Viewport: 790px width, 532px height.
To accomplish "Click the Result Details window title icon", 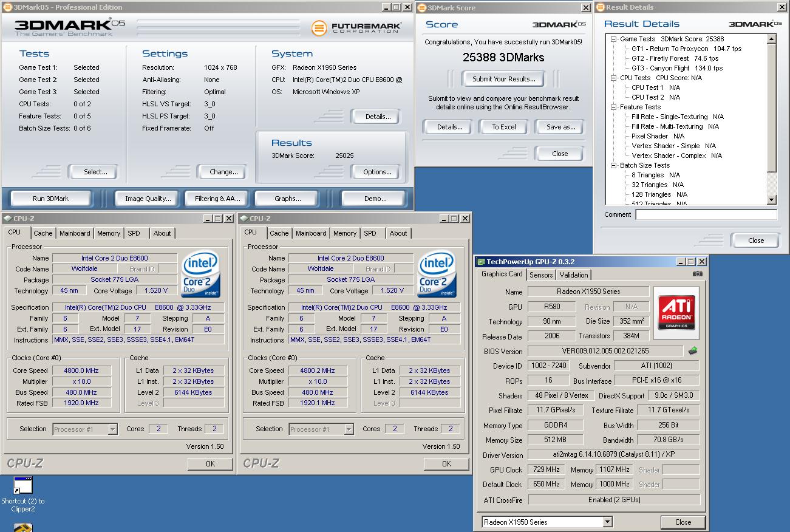I will (601, 7).
